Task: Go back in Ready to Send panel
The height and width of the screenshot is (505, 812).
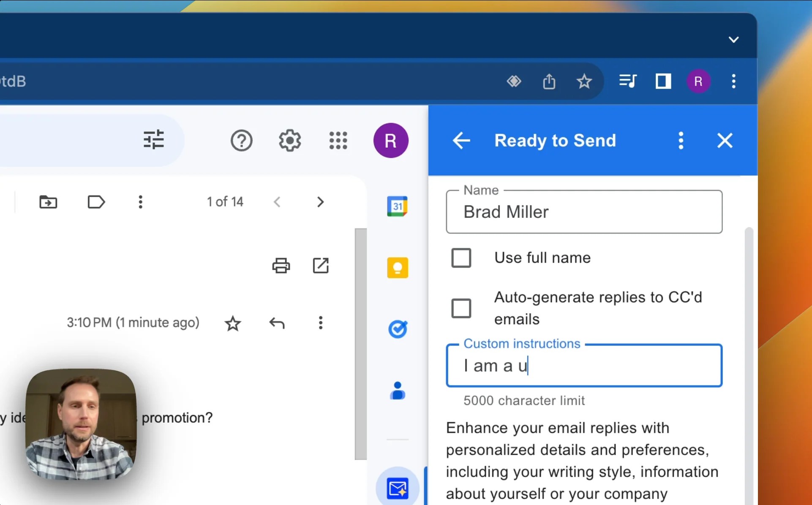Action: point(461,141)
